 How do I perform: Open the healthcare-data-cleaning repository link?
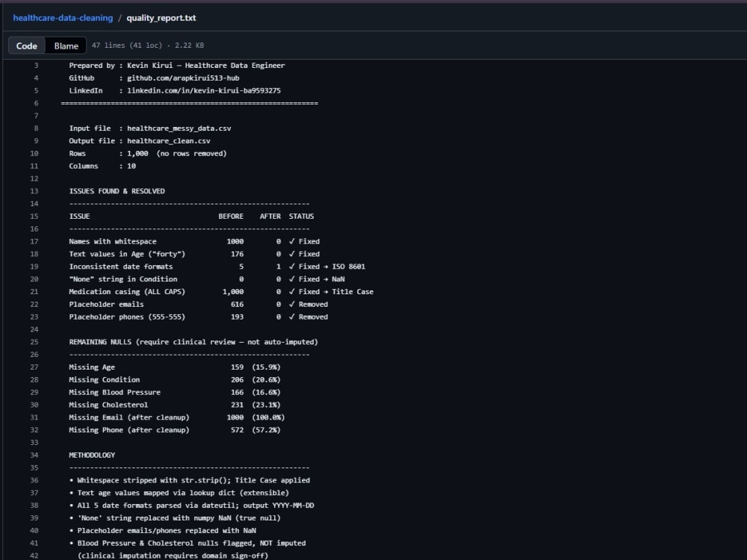click(63, 18)
